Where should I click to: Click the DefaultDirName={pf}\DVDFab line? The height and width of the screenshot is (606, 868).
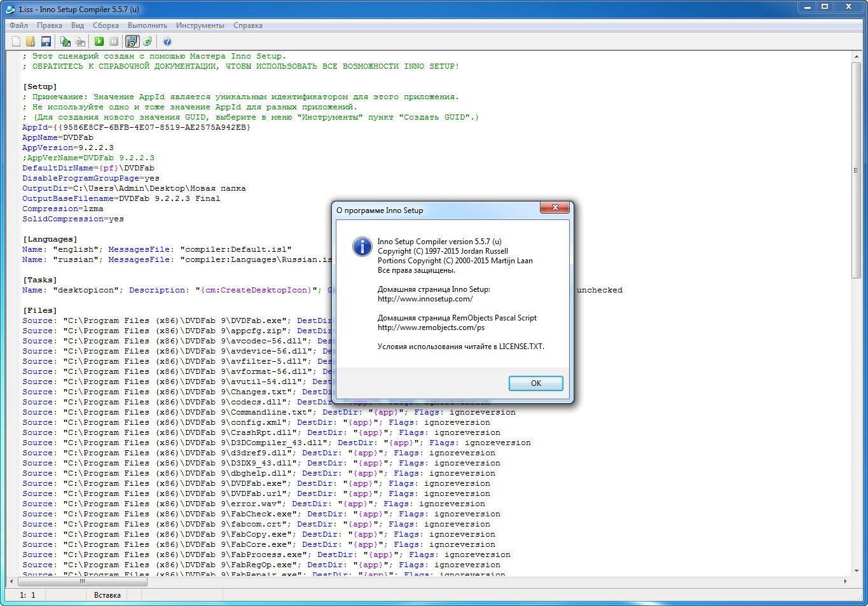click(88, 168)
